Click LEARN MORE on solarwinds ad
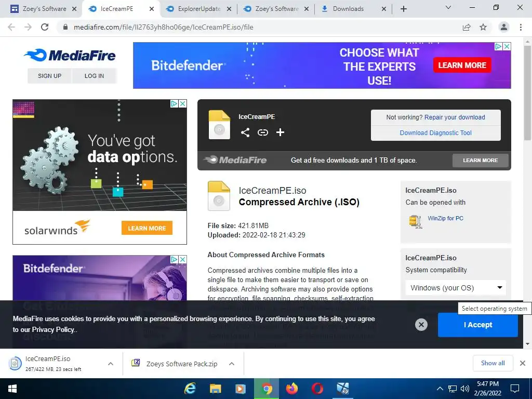The image size is (532, 399). pos(147,228)
